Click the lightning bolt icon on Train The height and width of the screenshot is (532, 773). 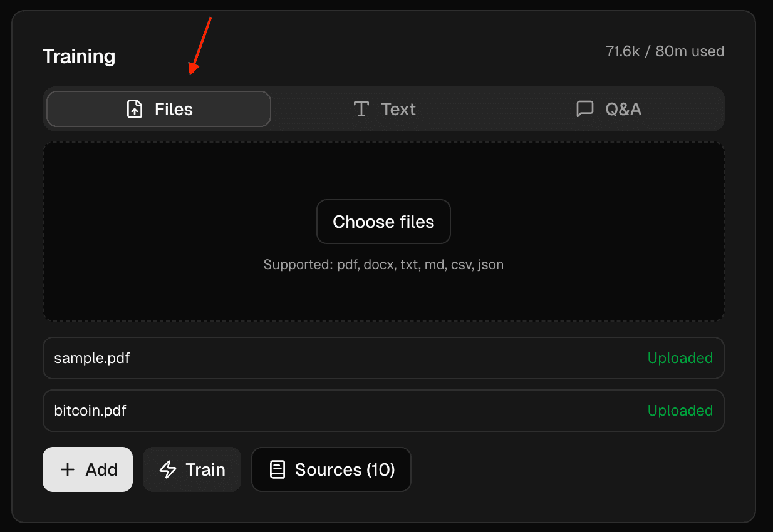point(168,470)
